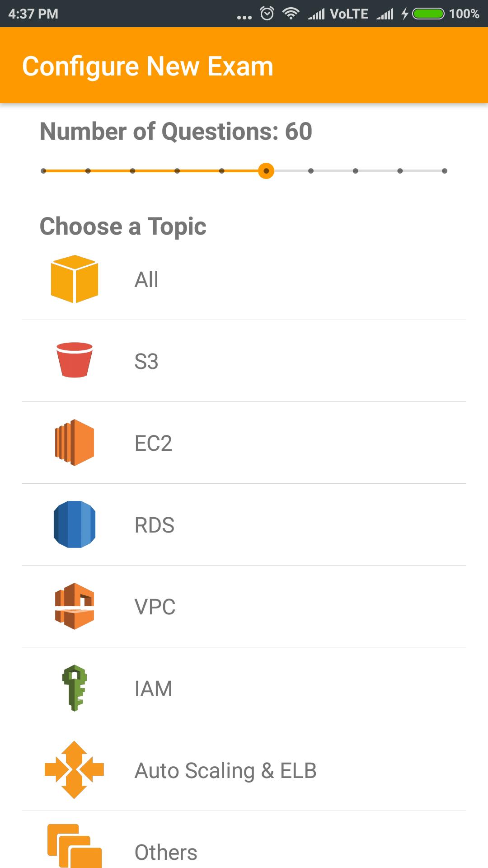The height and width of the screenshot is (868, 488).
Task: Select the Others topic label
Action: tap(166, 852)
